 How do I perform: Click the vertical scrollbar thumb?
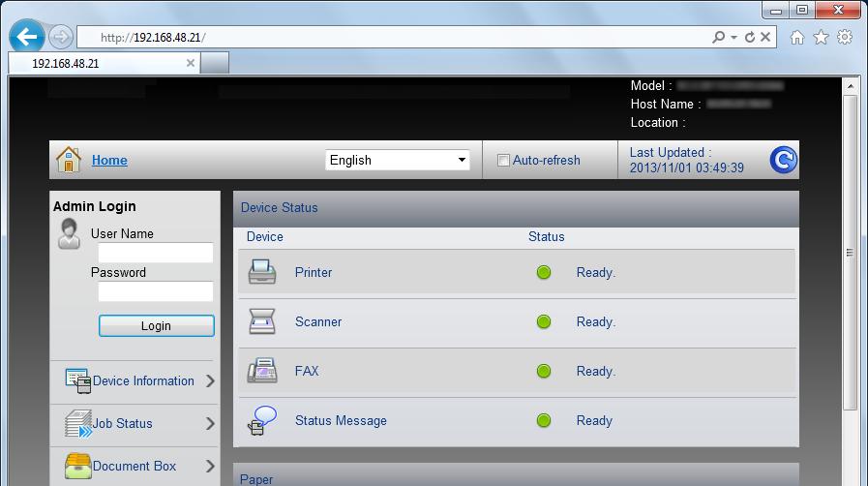[850, 252]
